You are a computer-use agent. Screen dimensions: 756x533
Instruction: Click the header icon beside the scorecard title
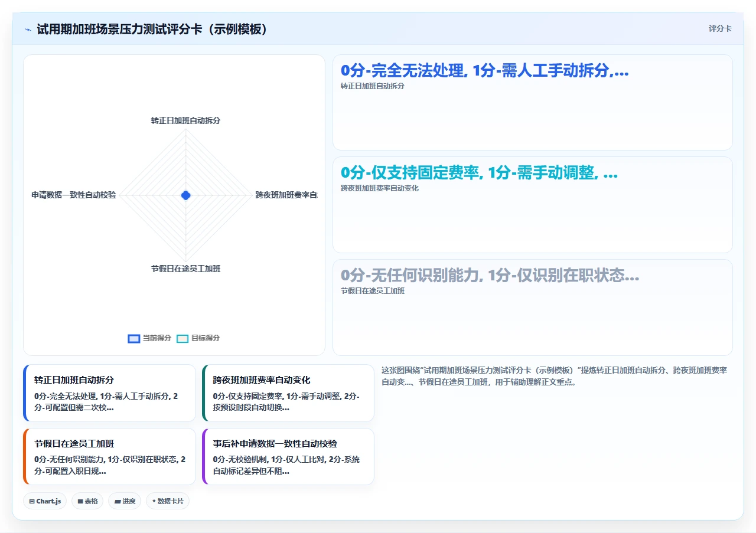pyautogui.click(x=28, y=29)
